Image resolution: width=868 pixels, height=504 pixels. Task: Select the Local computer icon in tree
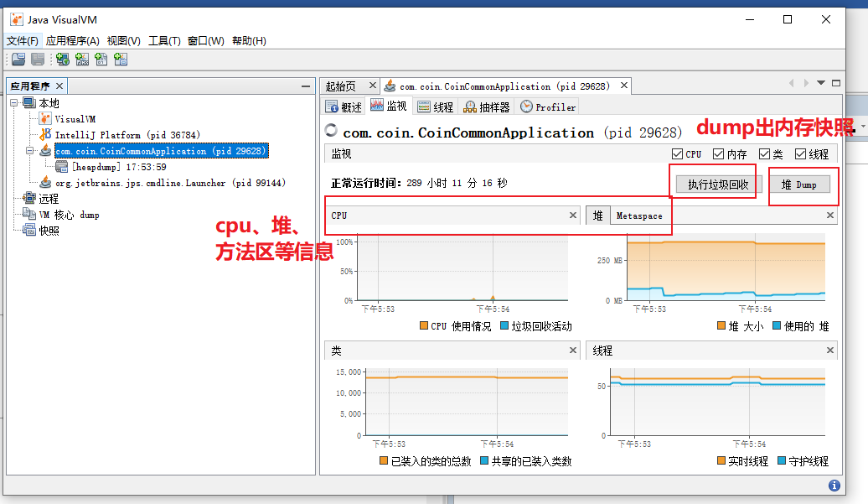(x=29, y=103)
